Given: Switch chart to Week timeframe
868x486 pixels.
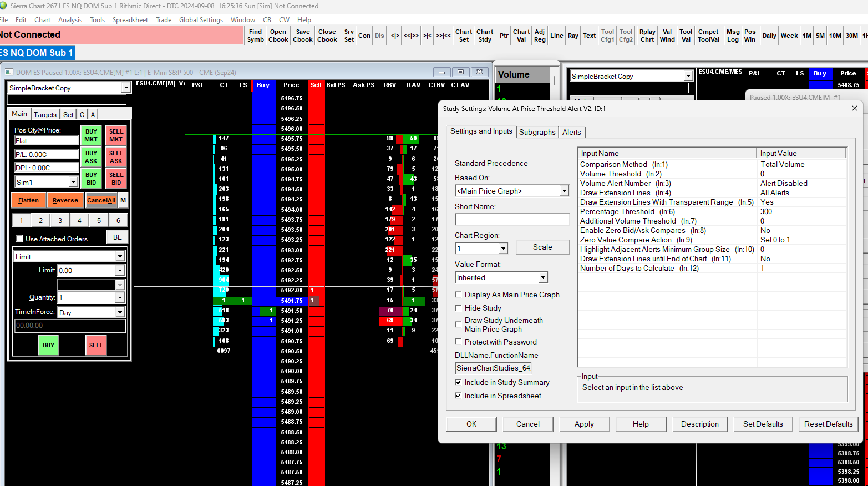Looking at the screenshot, I should [789, 36].
